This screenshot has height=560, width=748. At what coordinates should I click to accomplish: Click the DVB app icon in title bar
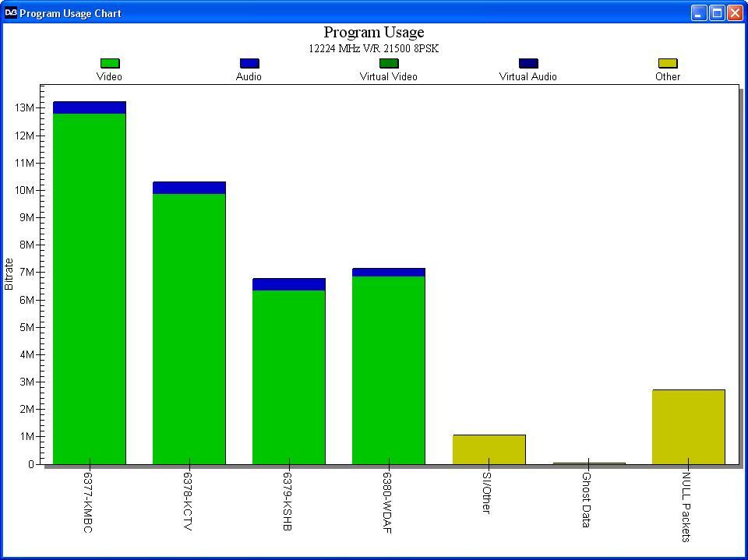11,12
